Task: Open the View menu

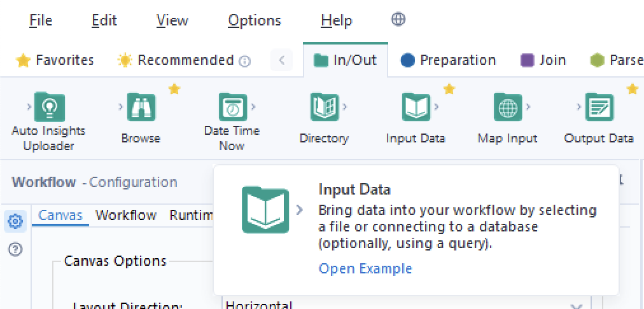Action: point(172,20)
